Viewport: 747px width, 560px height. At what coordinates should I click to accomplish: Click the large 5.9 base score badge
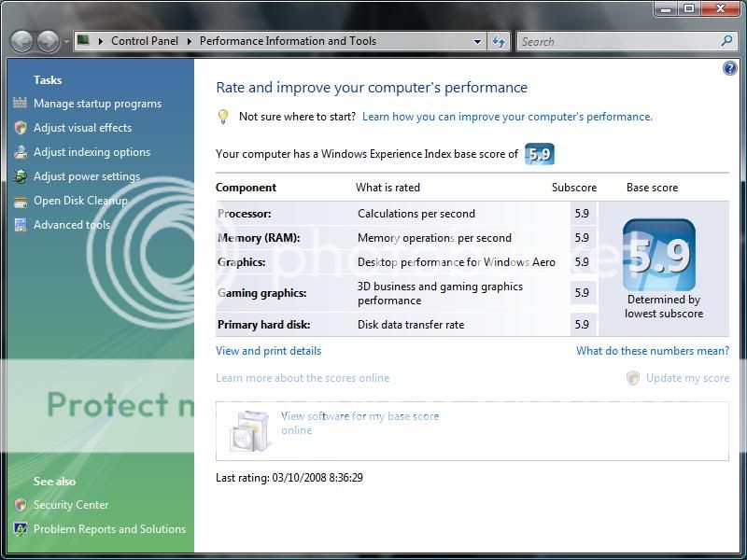click(658, 255)
